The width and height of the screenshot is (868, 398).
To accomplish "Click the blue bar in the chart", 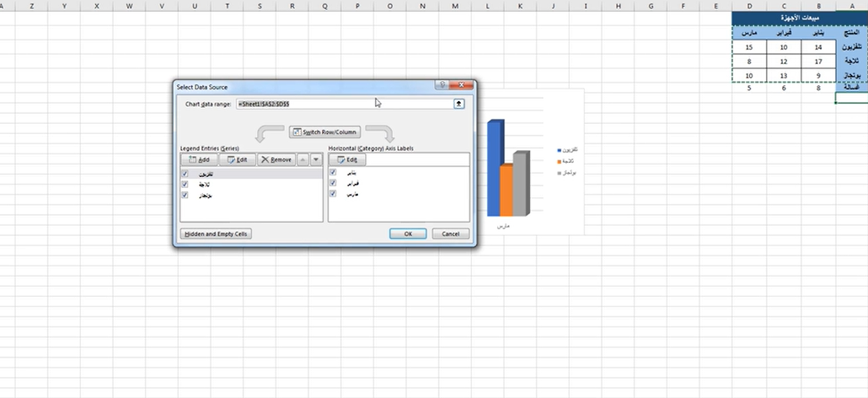I will pyautogui.click(x=495, y=169).
